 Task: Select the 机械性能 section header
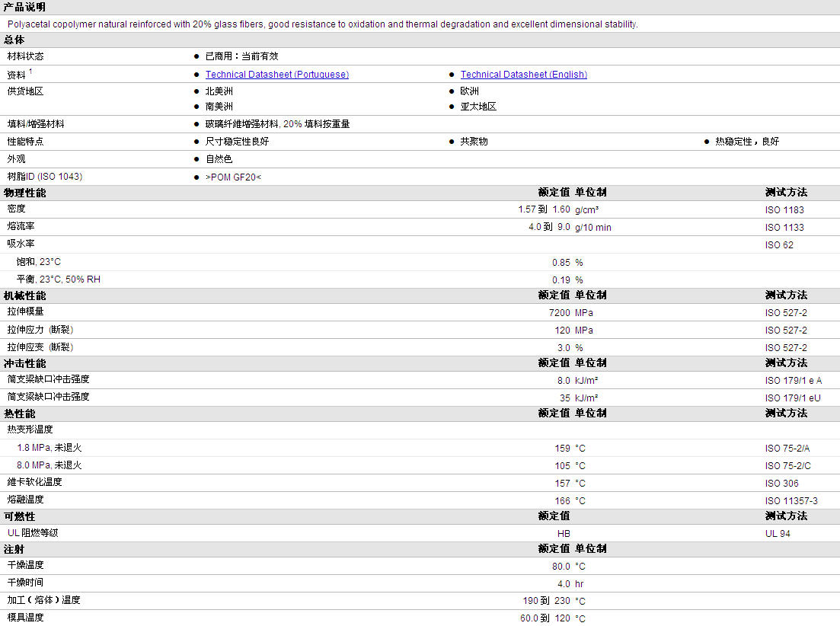[24, 295]
